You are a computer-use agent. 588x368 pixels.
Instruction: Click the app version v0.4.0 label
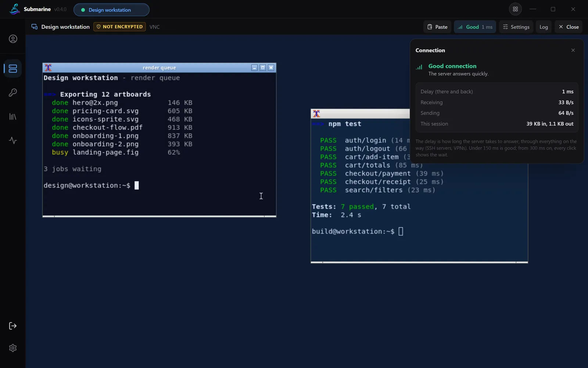point(60,10)
